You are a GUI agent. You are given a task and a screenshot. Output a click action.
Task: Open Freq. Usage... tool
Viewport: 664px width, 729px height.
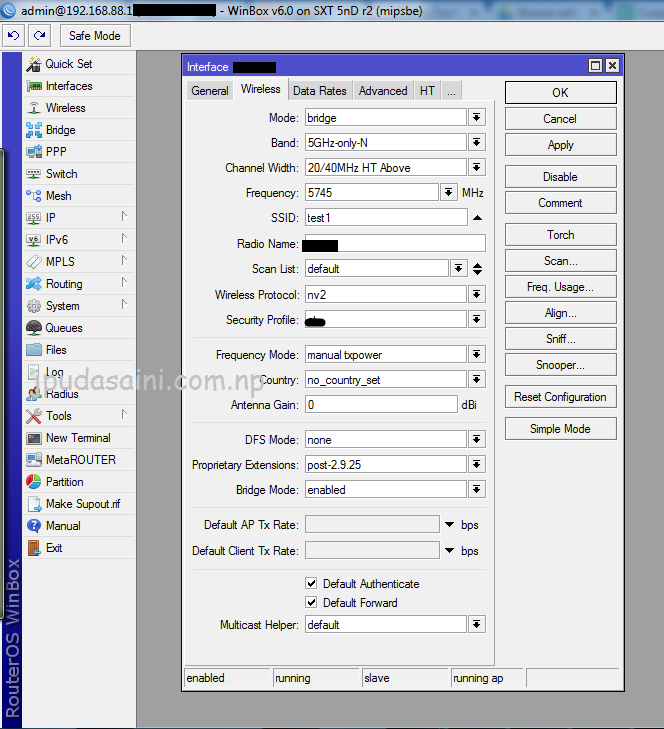(x=561, y=287)
